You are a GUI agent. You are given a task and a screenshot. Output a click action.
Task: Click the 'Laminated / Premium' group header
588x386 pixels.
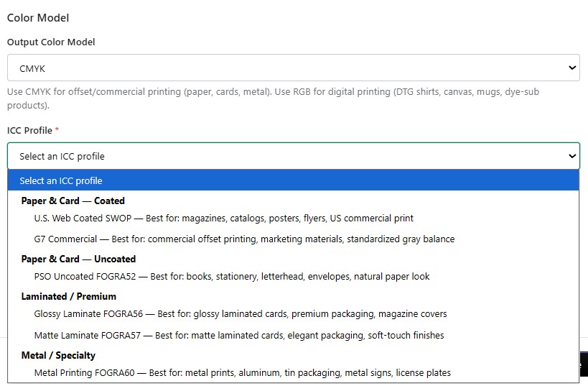point(69,297)
